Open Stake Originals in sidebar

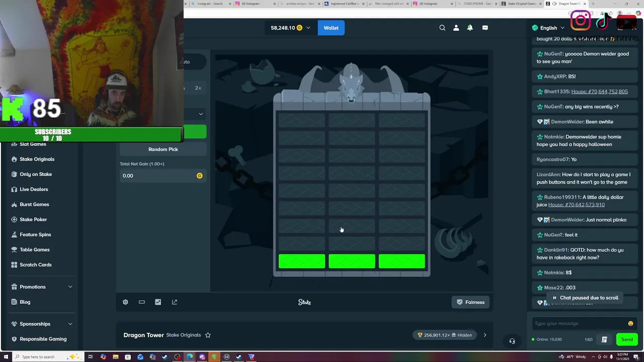[x=37, y=159]
